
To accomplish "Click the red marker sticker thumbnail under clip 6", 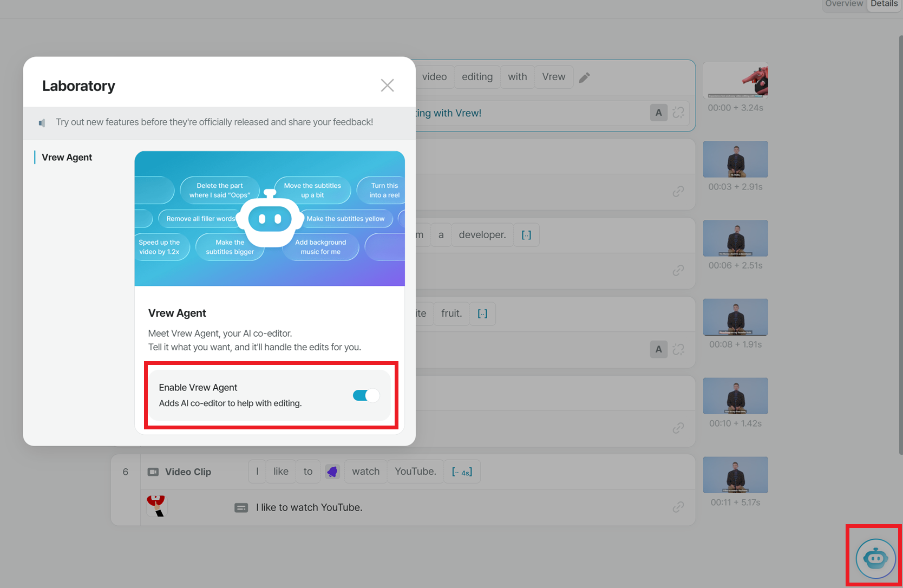I will pos(156,506).
